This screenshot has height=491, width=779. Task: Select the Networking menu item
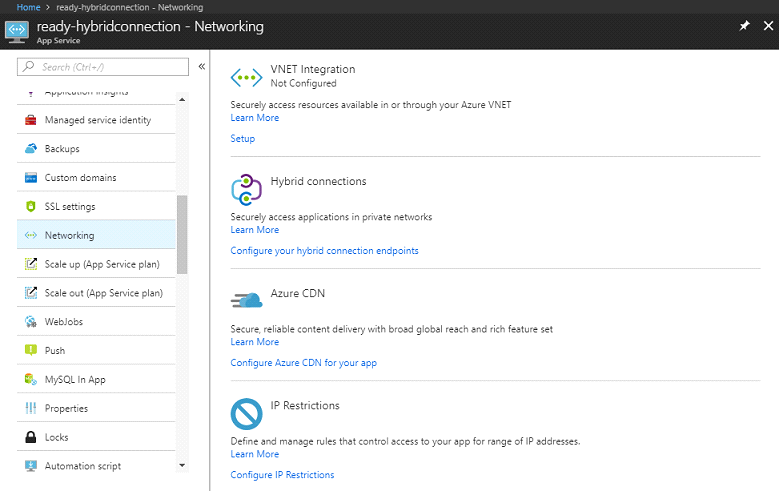(96, 235)
